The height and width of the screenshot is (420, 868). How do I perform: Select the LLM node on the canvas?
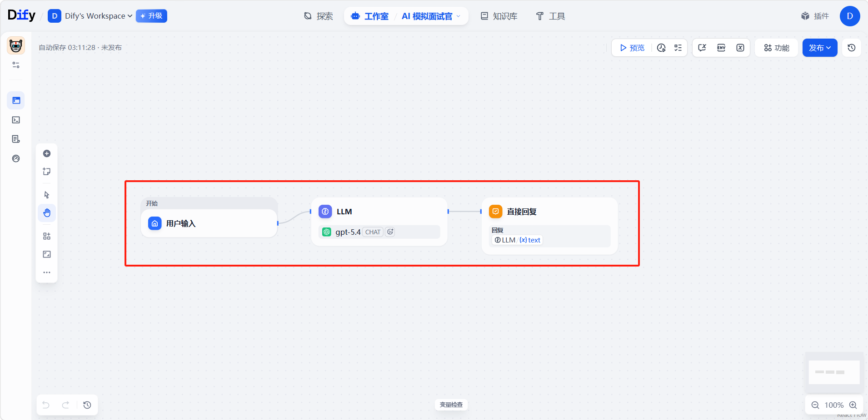pos(379,212)
